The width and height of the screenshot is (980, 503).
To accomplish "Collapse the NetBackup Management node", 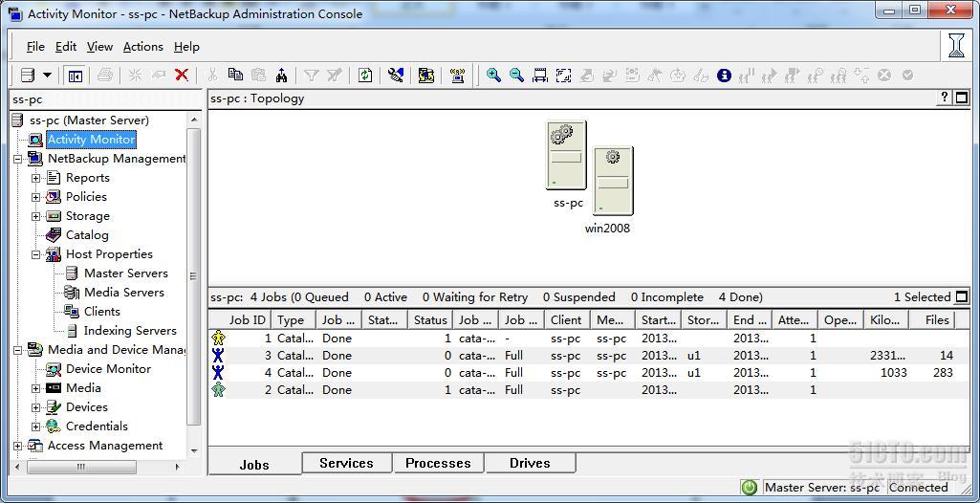I will tap(17, 159).
